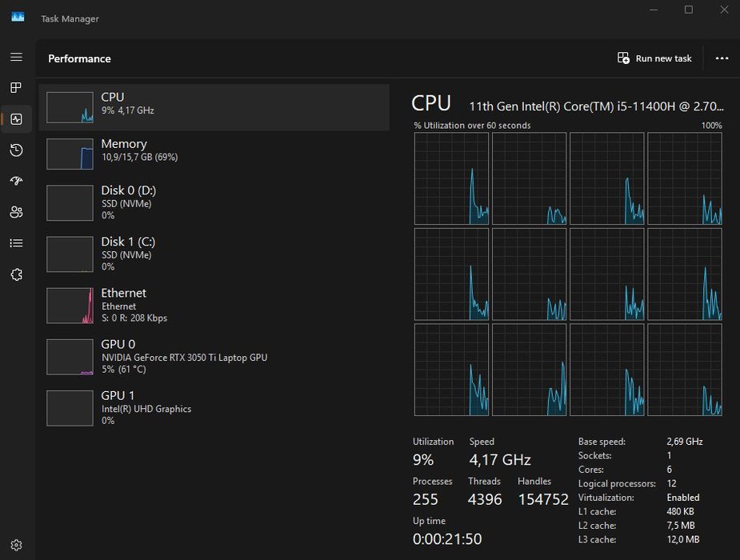Viewport: 740px width, 560px height.
Task: Click the Performance page heading
Action: coord(79,58)
